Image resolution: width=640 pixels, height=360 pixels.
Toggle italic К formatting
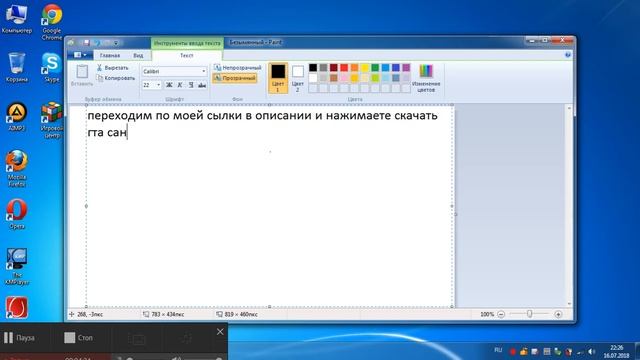pos(180,85)
